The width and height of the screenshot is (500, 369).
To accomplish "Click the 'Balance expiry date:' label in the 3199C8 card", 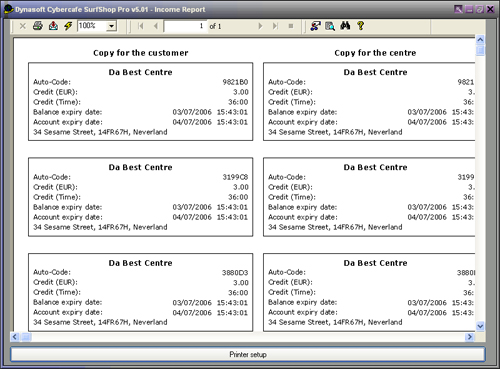I will 68,207.
